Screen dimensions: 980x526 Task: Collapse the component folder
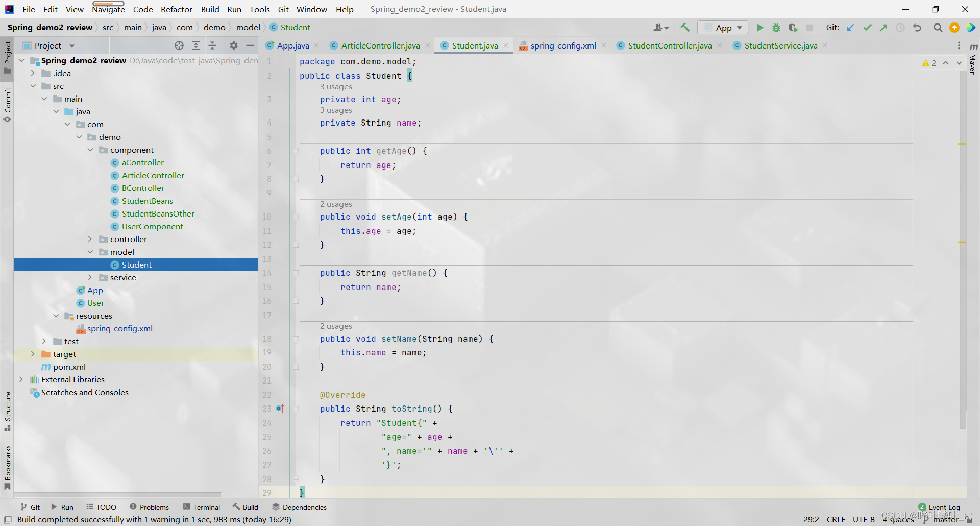90,150
